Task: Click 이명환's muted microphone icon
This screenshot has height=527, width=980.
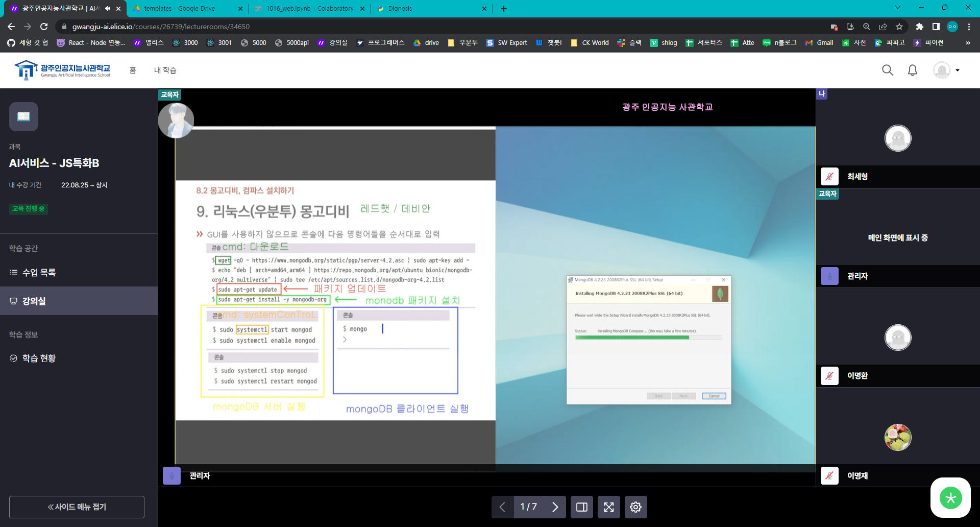Action: tap(829, 376)
